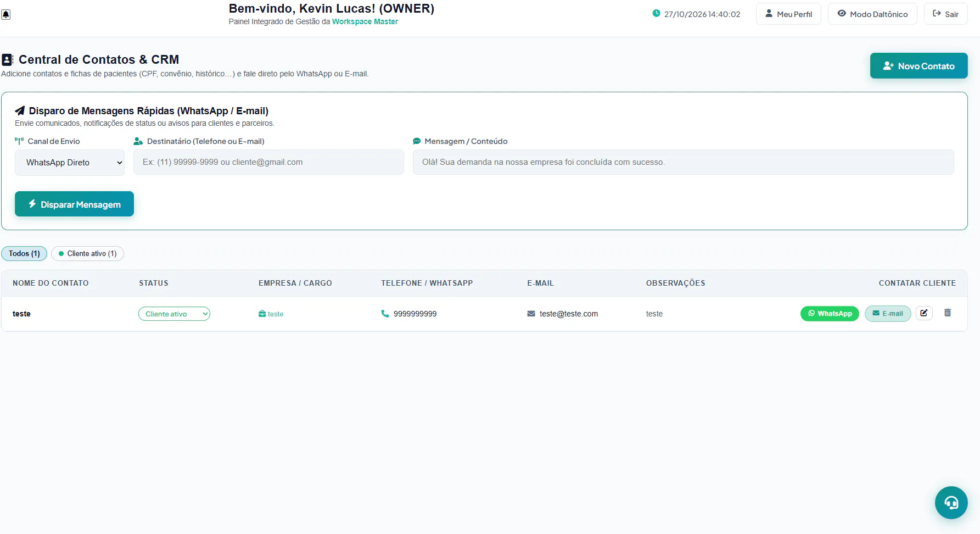Edit the teste contact with pencil icon
The width and height of the screenshot is (980, 534).
click(x=924, y=313)
